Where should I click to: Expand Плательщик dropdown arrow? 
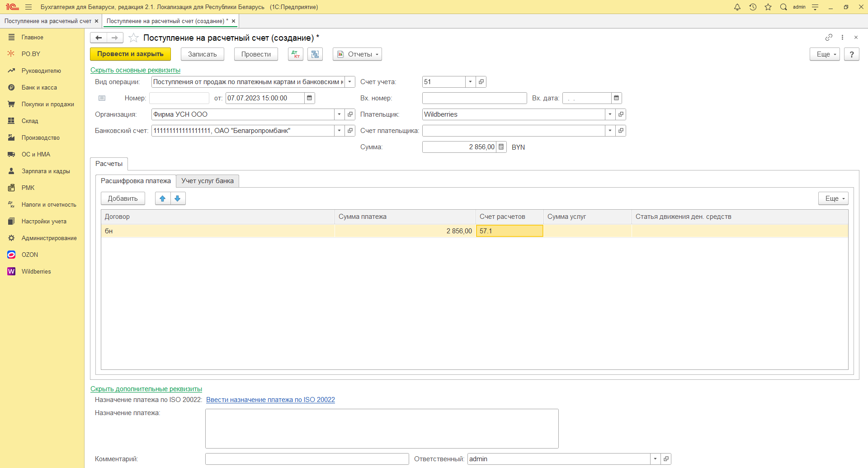click(610, 114)
